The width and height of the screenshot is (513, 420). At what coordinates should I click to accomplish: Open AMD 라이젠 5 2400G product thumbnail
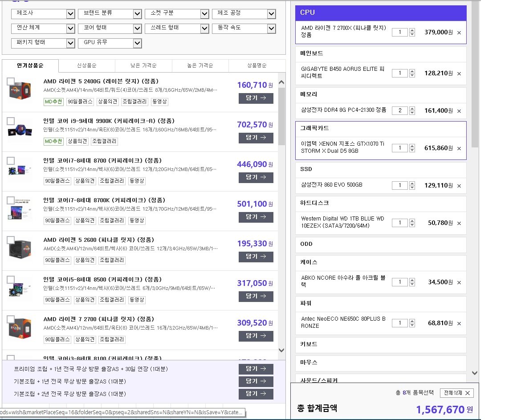point(20,90)
